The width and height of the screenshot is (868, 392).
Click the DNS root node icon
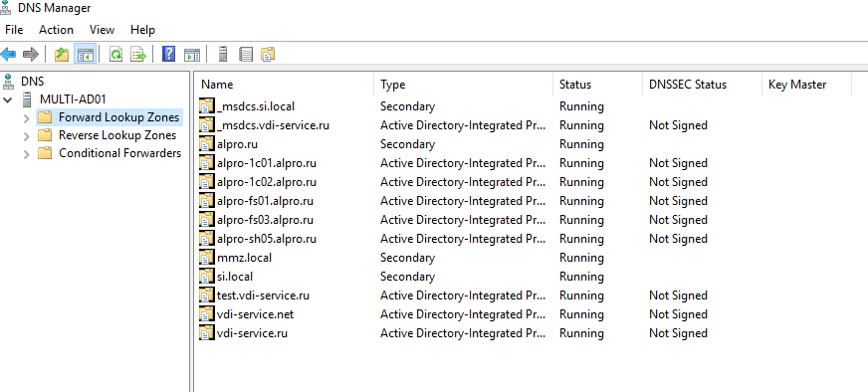8,82
